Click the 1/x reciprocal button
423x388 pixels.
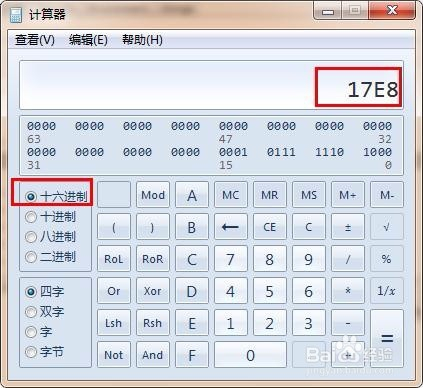pos(387,291)
